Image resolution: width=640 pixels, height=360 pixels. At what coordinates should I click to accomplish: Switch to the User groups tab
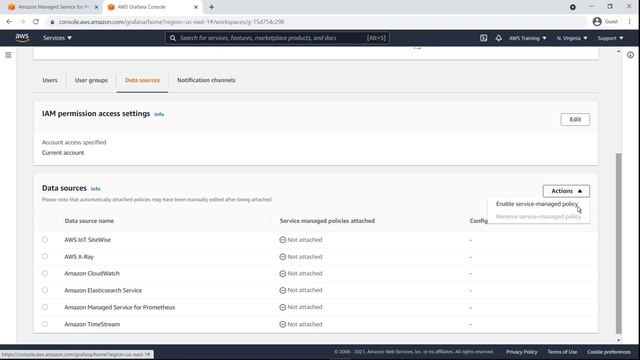(91, 80)
